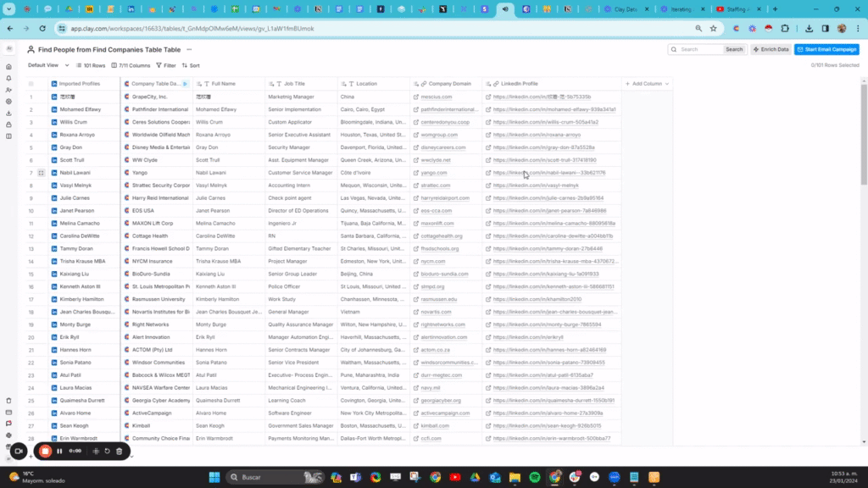Open the Filter menu
868x488 pixels.
(166, 65)
